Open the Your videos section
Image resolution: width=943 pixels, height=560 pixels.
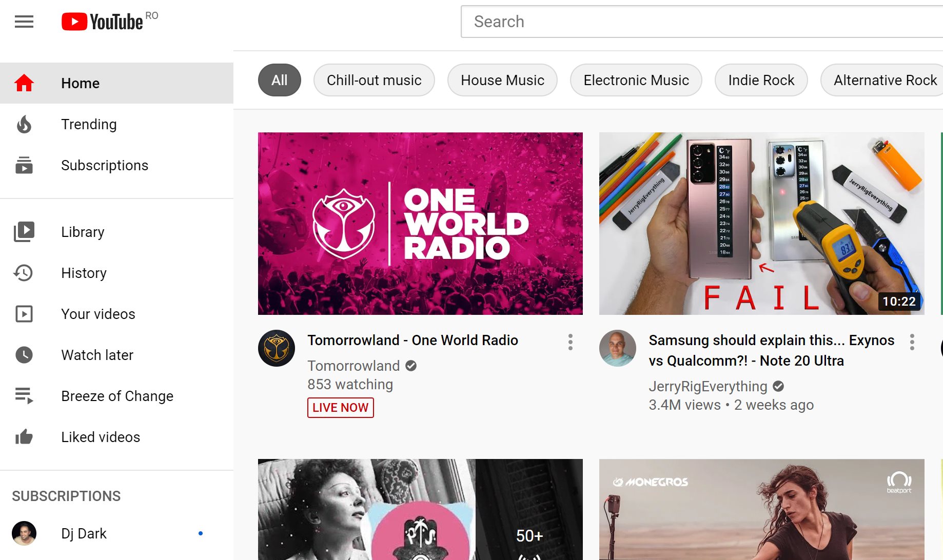point(24,314)
